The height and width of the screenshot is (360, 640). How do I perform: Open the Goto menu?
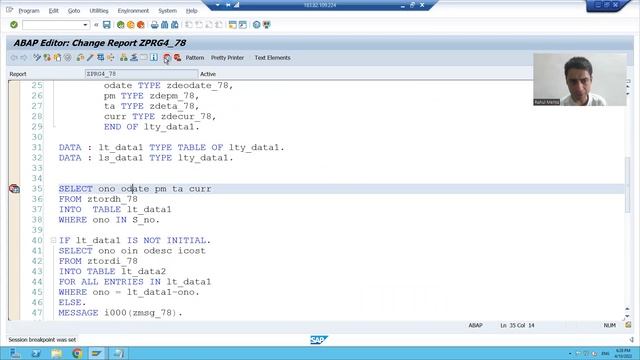(x=74, y=11)
